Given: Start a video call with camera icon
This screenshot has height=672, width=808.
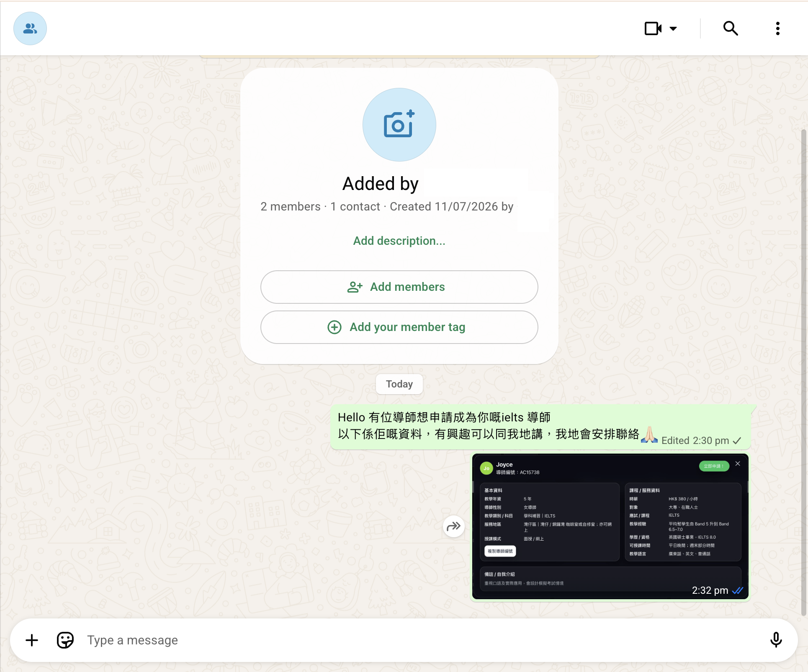Looking at the screenshot, I should (653, 28).
